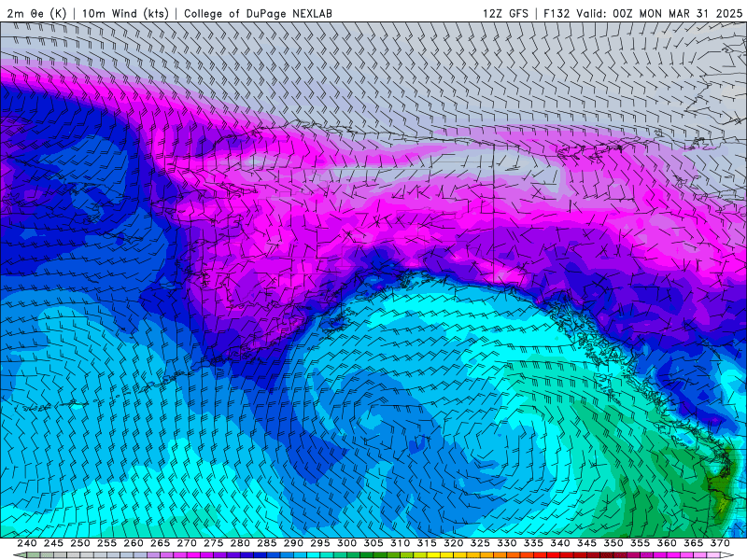Click the 315 value on the color scale
This screenshot has width=747, height=560.
point(427,543)
